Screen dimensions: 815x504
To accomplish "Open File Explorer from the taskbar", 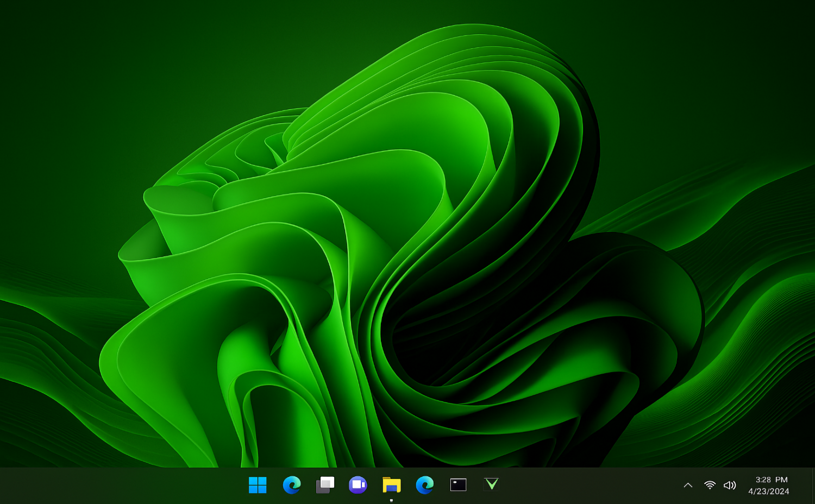I will point(392,485).
